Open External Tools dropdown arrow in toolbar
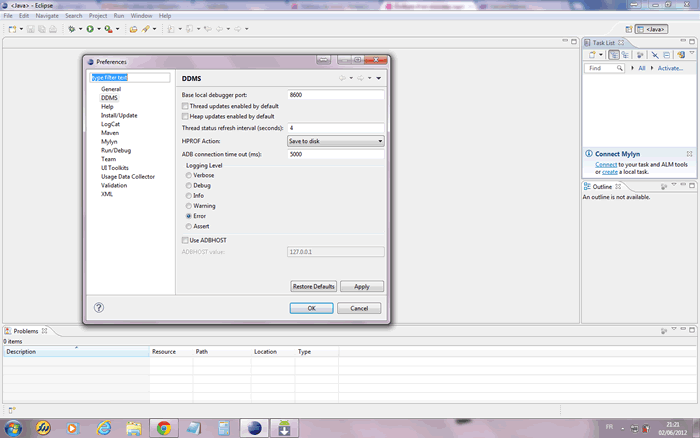The width and height of the screenshot is (700, 438). 117,29
